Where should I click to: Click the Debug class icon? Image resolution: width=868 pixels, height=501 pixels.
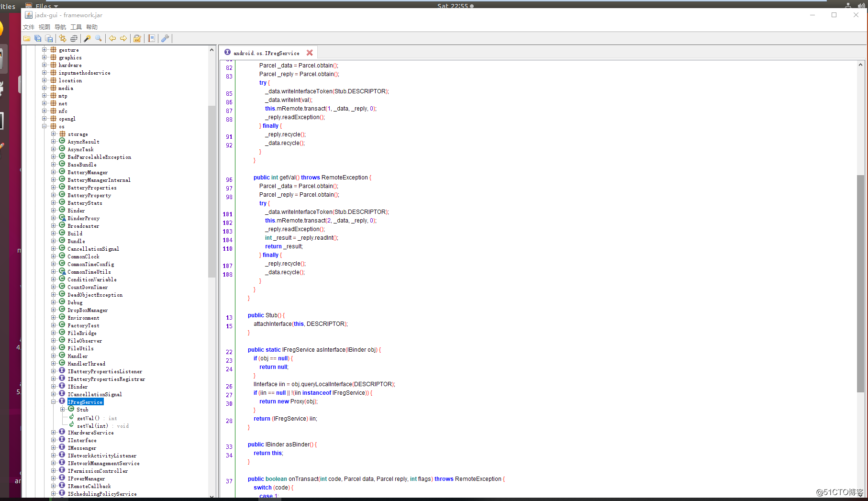(x=62, y=302)
